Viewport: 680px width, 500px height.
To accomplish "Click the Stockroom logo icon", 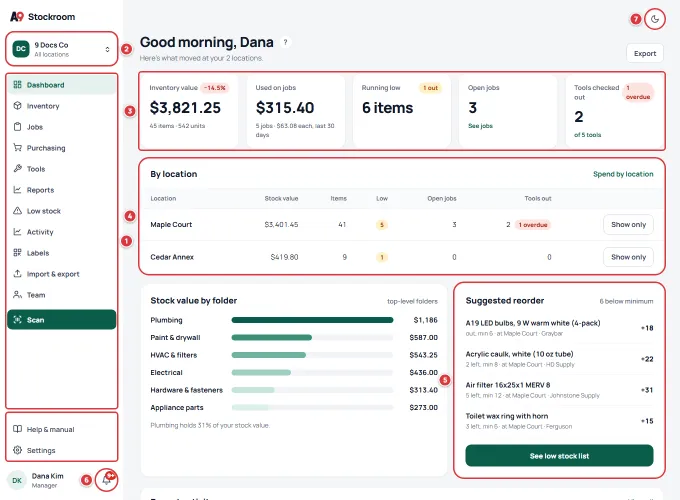I will pos(17,16).
